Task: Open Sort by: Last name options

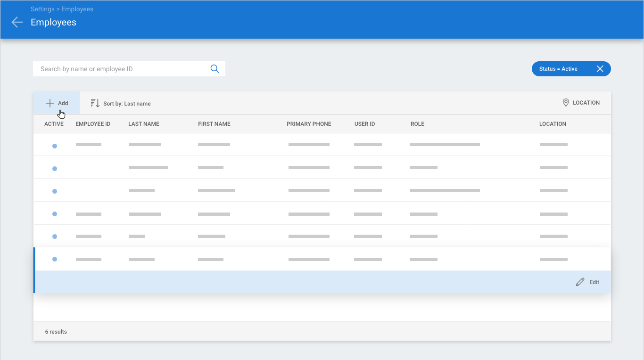Action: click(x=127, y=104)
